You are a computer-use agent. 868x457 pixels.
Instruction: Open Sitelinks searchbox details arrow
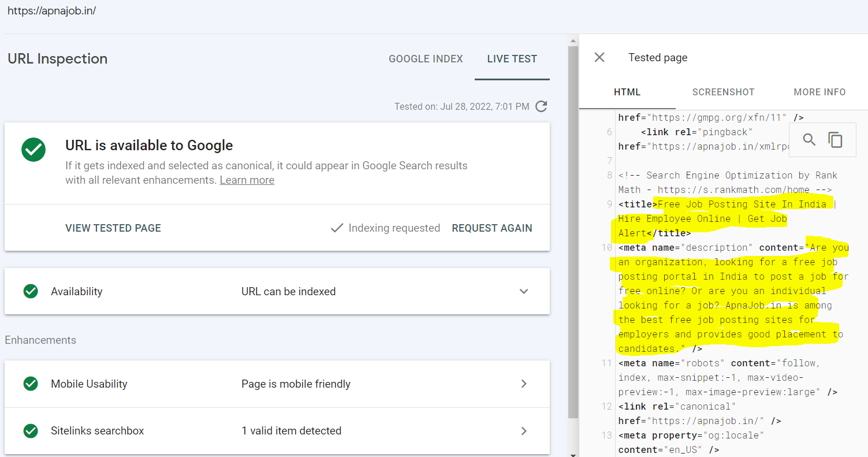pyautogui.click(x=524, y=430)
